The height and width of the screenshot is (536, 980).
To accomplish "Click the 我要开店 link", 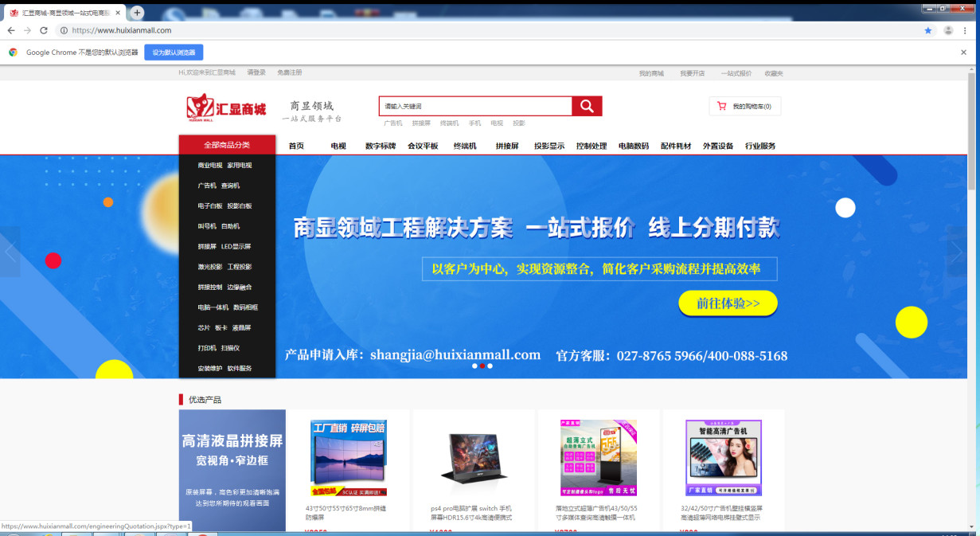I will tap(693, 73).
